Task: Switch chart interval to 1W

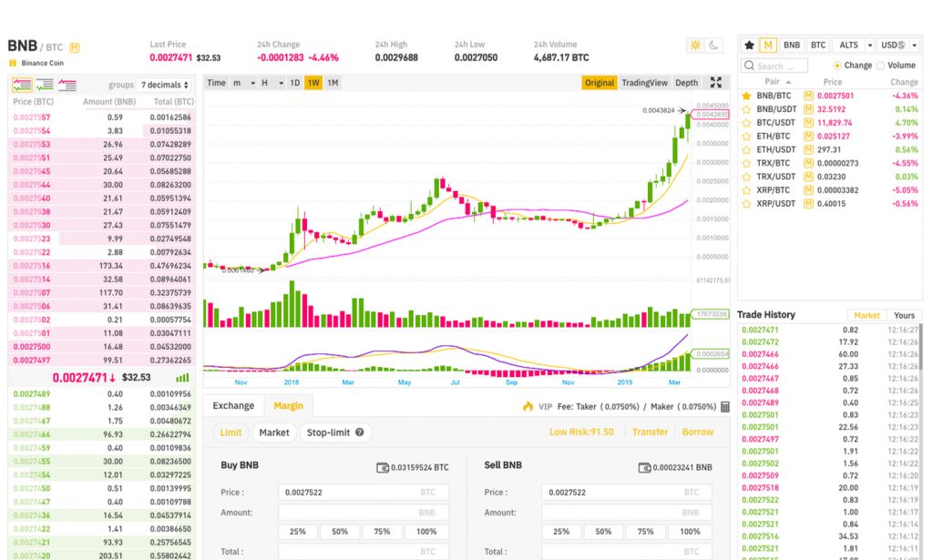Action: [x=313, y=83]
